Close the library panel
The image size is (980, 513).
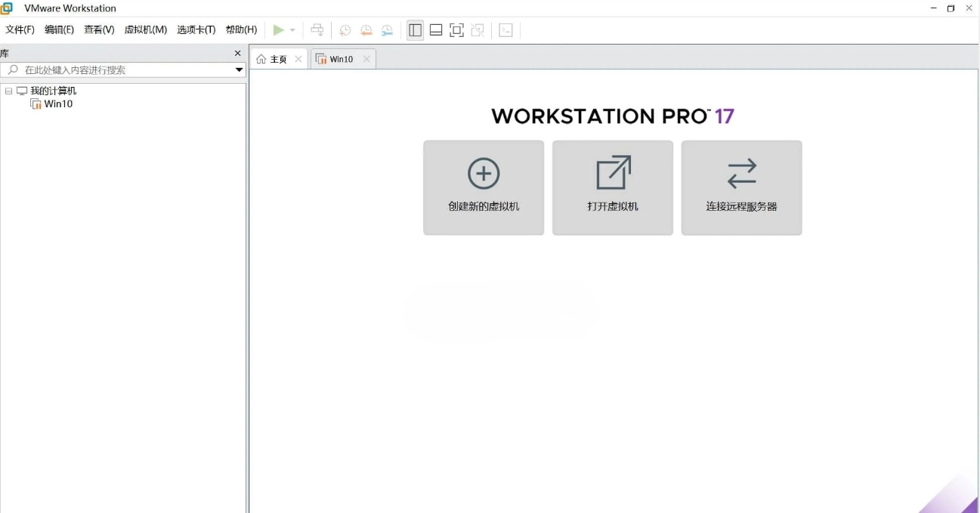pyautogui.click(x=237, y=54)
